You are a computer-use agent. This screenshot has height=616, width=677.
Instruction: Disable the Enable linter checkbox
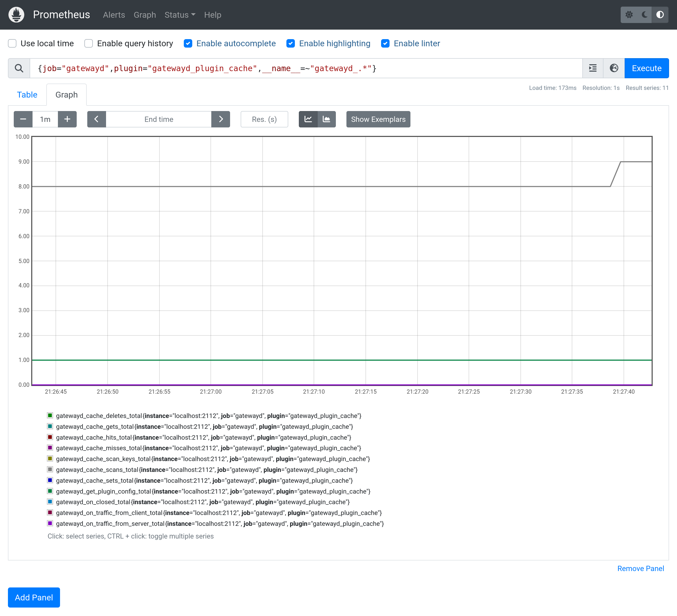point(385,43)
